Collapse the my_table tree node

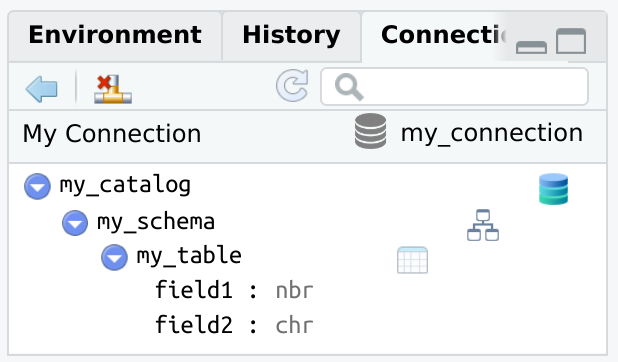(x=114, y=257)
